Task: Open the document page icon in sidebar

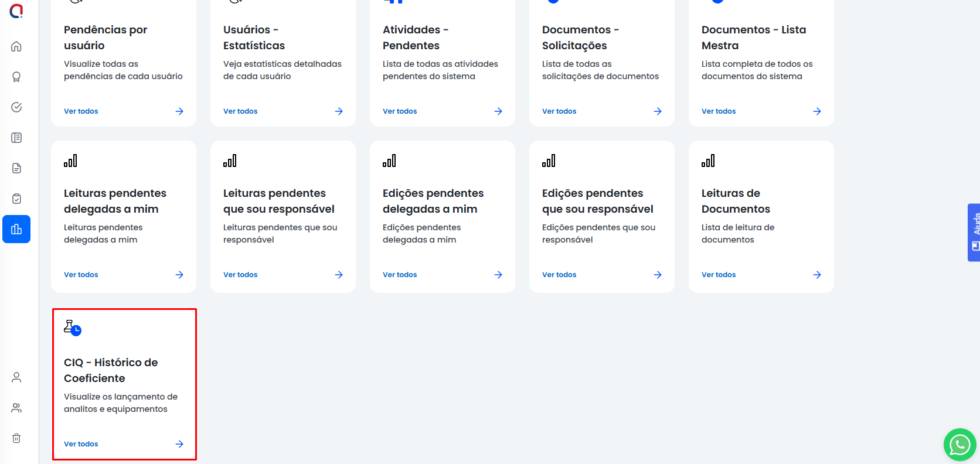Action: tap(16, 168)
